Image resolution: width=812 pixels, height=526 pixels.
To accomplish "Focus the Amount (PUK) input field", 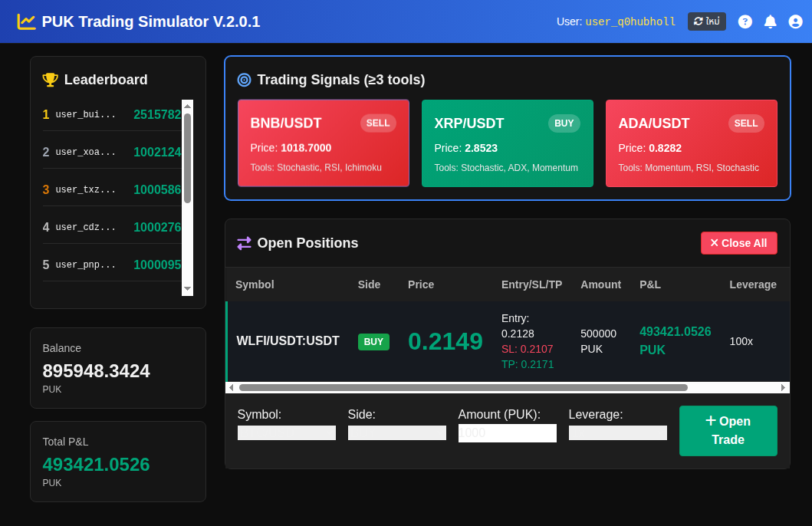I will (x=507, y=433).
